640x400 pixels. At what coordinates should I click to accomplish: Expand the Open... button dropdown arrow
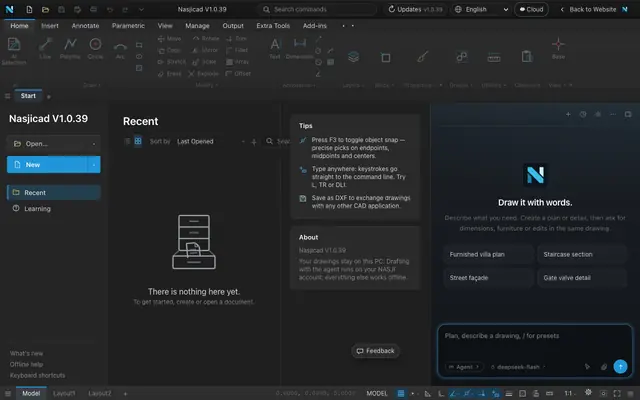coord(94,144)
